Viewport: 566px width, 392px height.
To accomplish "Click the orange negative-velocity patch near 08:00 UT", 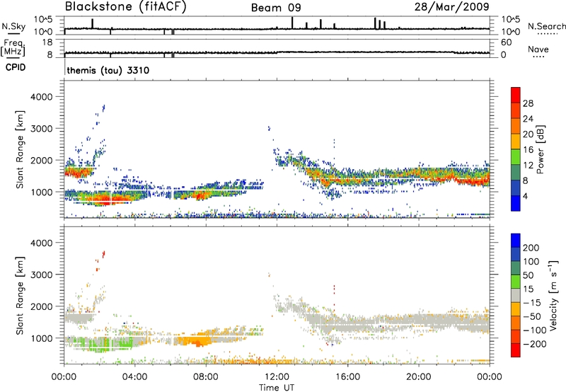I will tap(197, 340).
